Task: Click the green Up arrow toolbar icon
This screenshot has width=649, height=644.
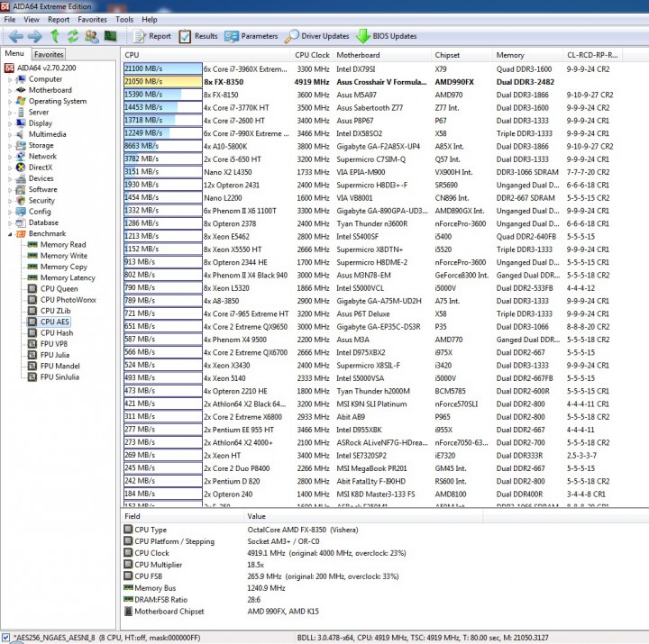Action: [55, 36]
